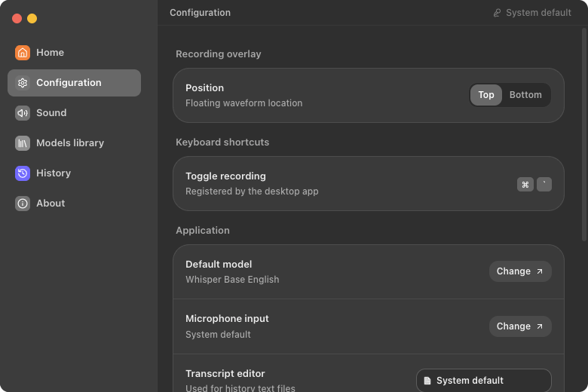Image resolution: width=588 pixels, height=392 pixels.
Task: Click the System default microphone label in header
Action: click(x=538, y=13)
